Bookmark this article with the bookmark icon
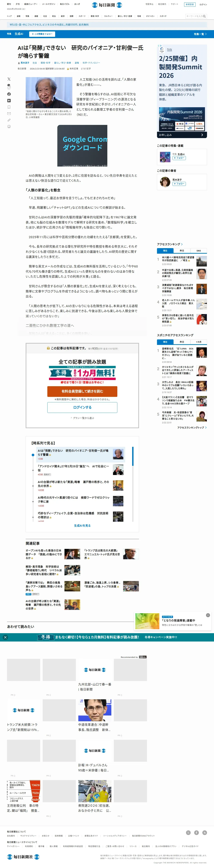 [x=9, y=107]
